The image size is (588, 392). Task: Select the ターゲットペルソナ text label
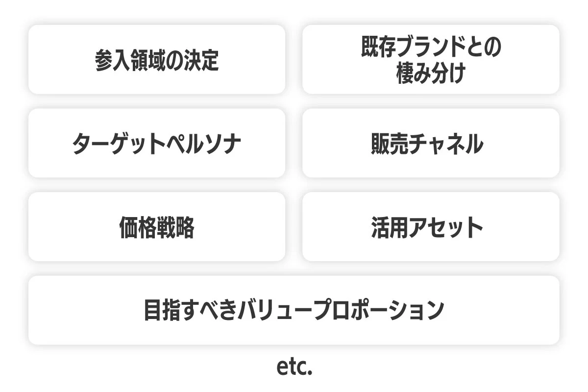157,144
